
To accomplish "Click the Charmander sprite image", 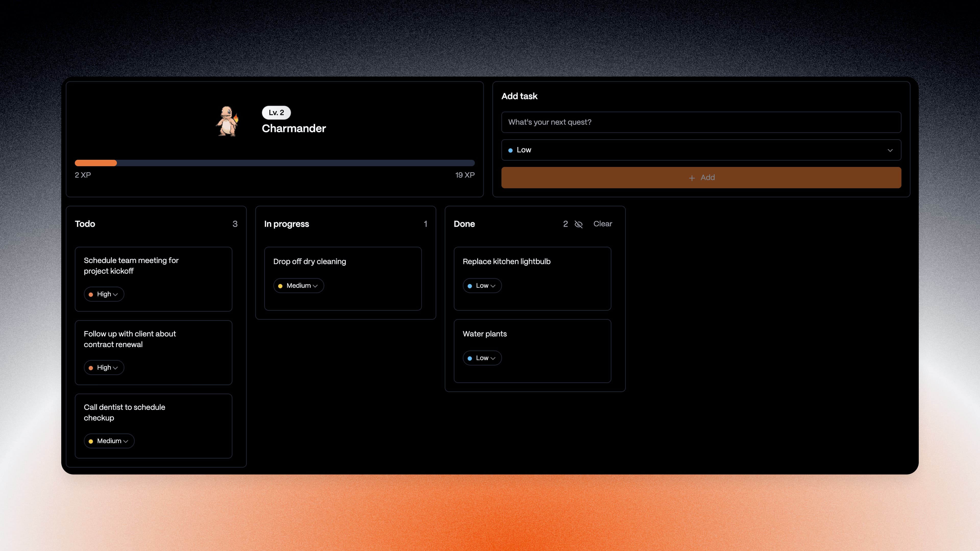I will tap(227, 121).
